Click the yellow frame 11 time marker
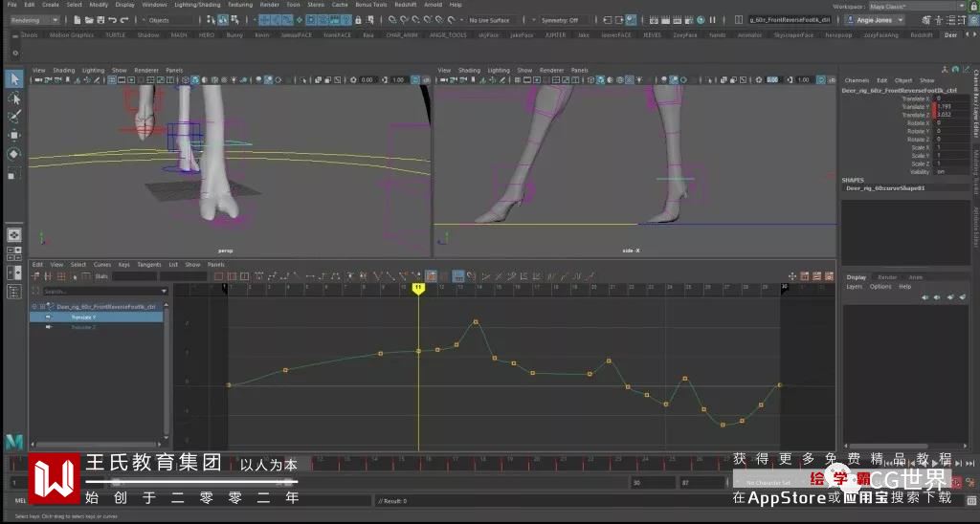 418,287
